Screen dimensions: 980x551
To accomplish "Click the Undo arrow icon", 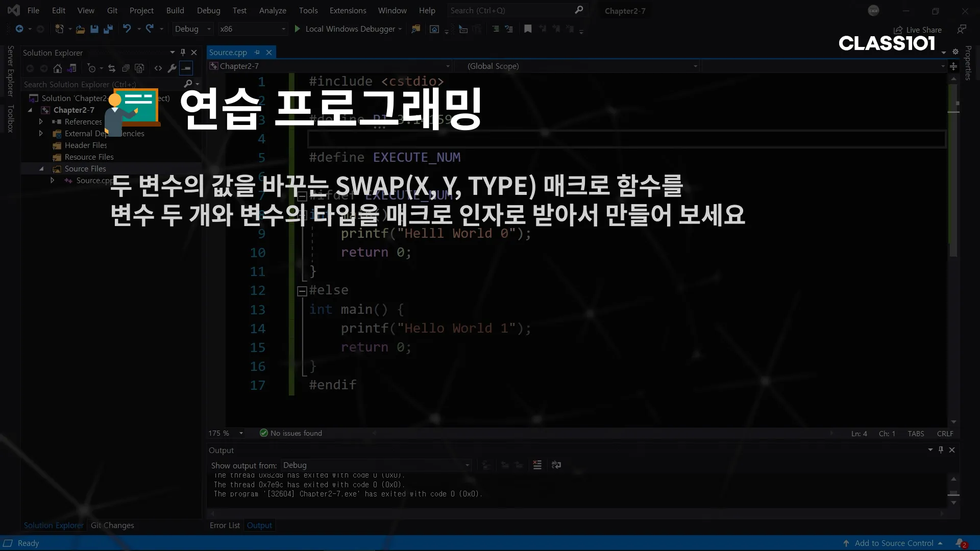I will [x=127, y=29].
